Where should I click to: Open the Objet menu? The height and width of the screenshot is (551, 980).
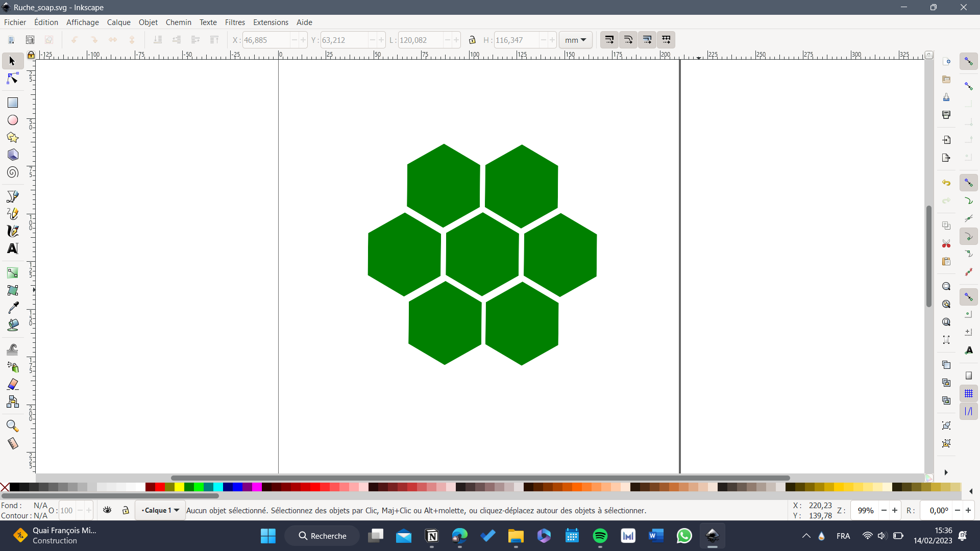[148, 22]
